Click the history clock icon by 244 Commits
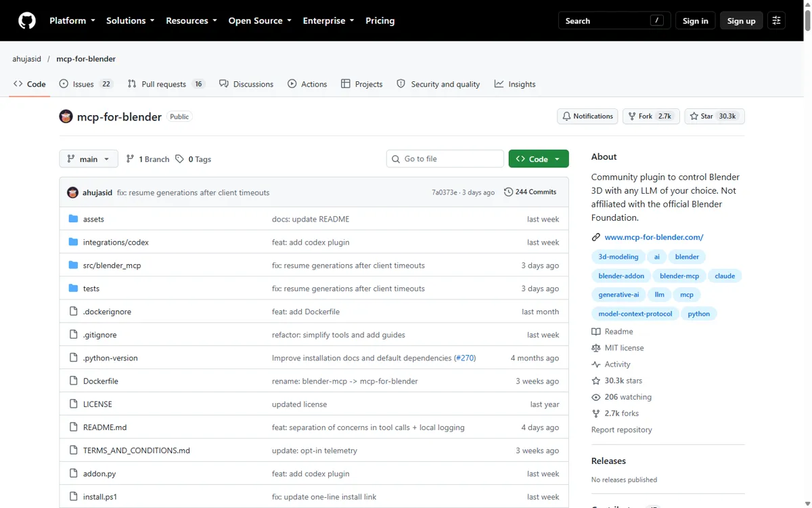This screenshot has height=508, width=812. click(508, 192)
